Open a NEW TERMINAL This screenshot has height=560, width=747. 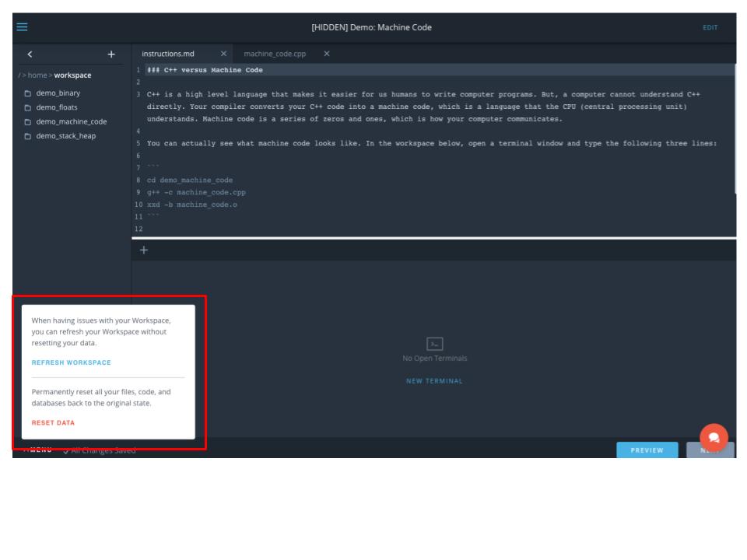(x=434, y=381)
